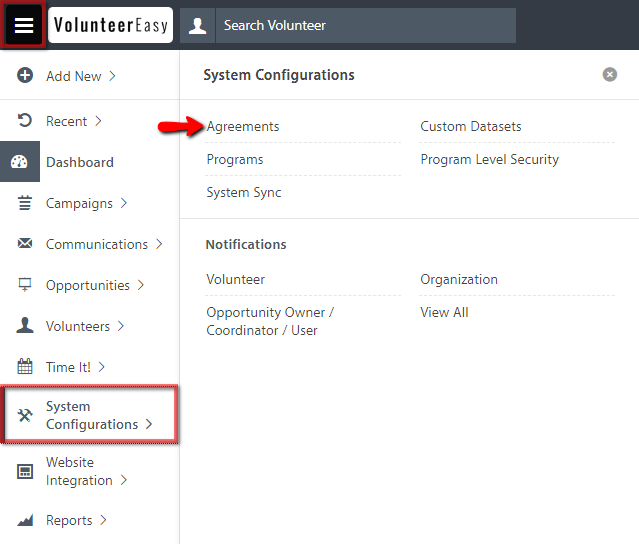Open the Custom Datasets link
This screenshot has width=639, height=544.
471,126
